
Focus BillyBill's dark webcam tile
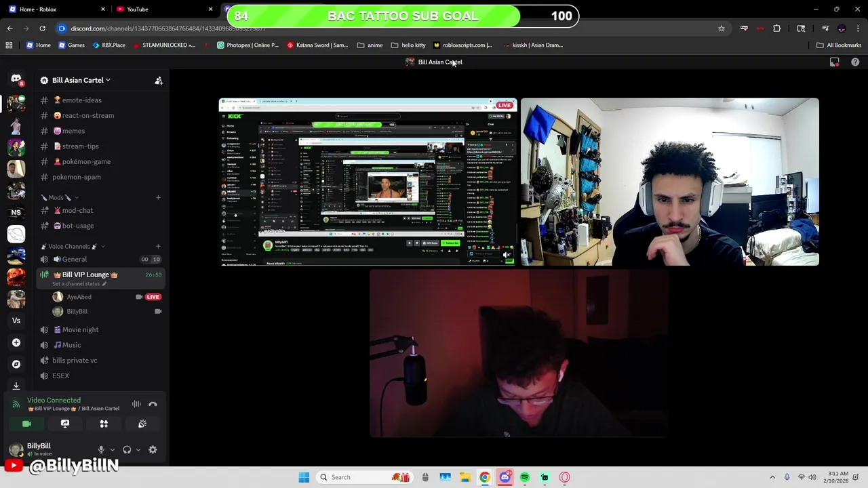click(519, 353)
